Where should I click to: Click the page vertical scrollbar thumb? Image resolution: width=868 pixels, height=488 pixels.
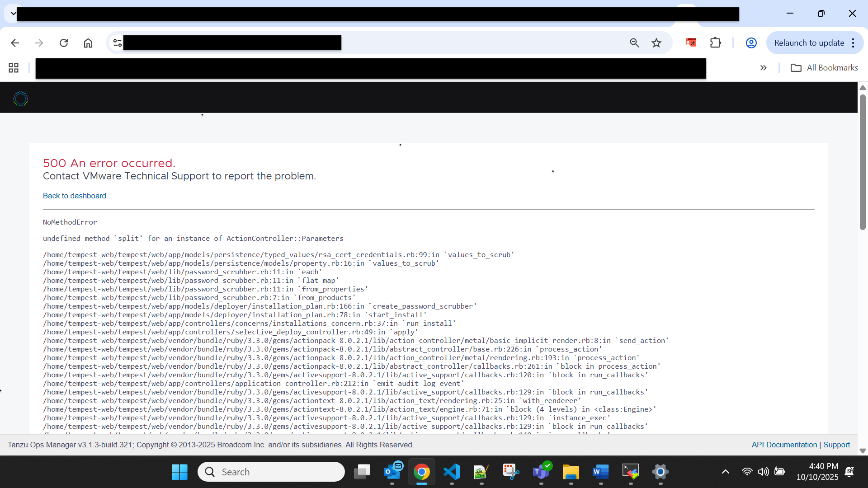863,163
